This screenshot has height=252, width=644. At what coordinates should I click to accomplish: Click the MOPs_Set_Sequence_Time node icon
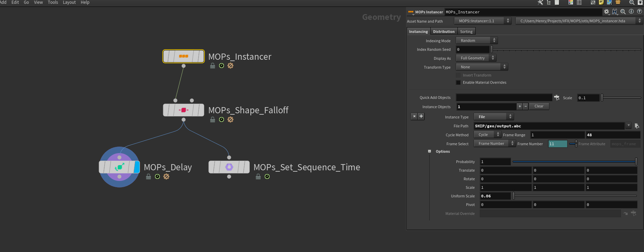pyautogui.click(x=229, y=167)
